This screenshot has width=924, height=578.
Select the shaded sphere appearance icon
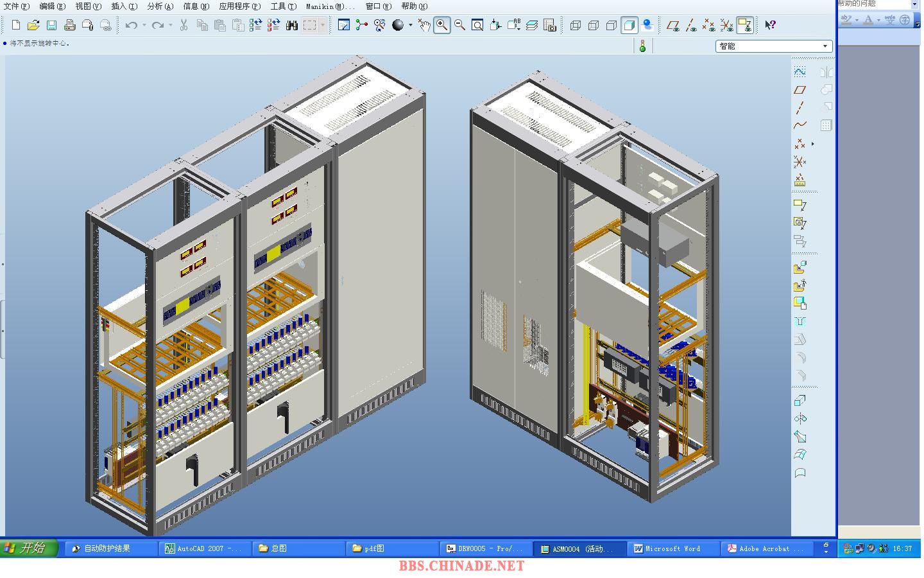coord(398,25)
